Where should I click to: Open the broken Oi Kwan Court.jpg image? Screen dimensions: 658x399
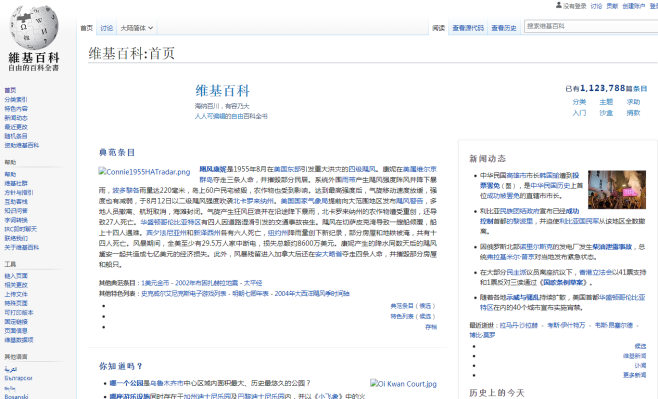[x=403, y=383]
